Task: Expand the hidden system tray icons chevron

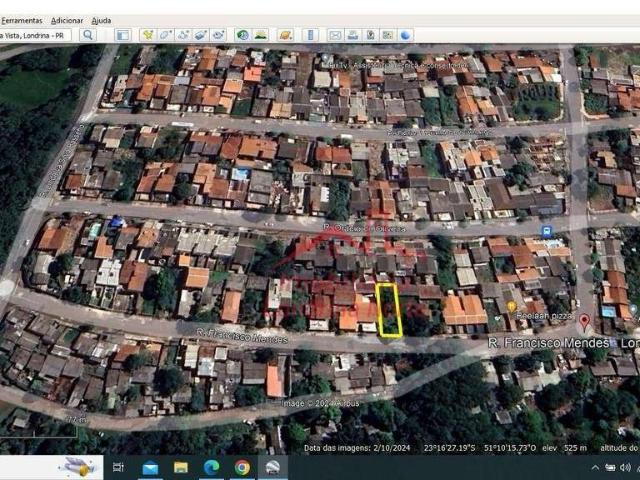Action: coord(595,467)
